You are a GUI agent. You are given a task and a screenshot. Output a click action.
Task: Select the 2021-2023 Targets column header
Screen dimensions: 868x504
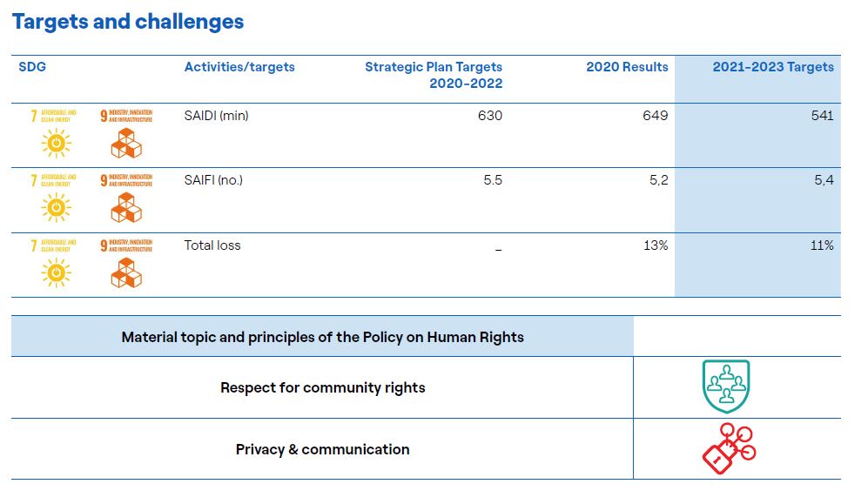coord(773,67)
